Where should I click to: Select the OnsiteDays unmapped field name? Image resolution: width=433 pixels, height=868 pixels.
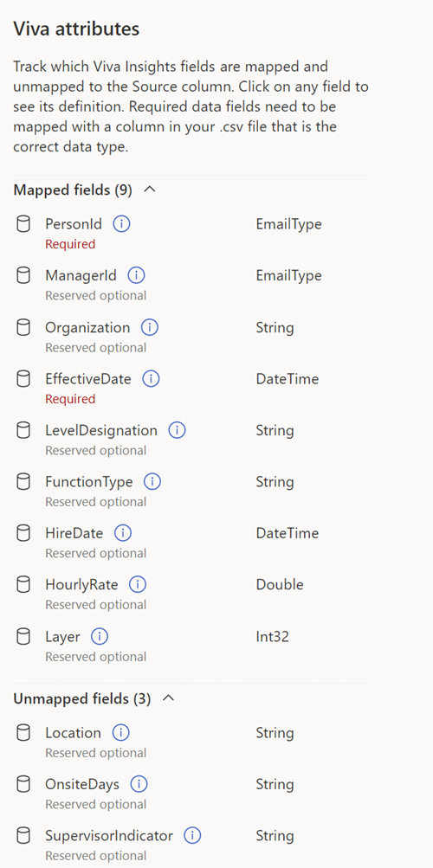pos(82,784)
